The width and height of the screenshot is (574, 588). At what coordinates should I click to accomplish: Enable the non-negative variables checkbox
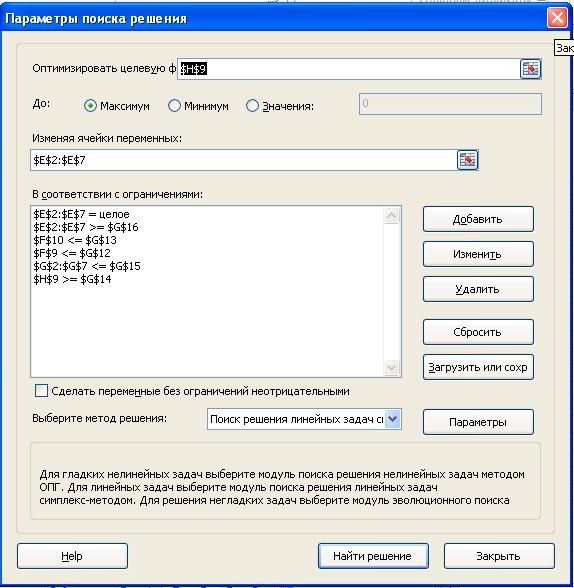click(41, 390)
